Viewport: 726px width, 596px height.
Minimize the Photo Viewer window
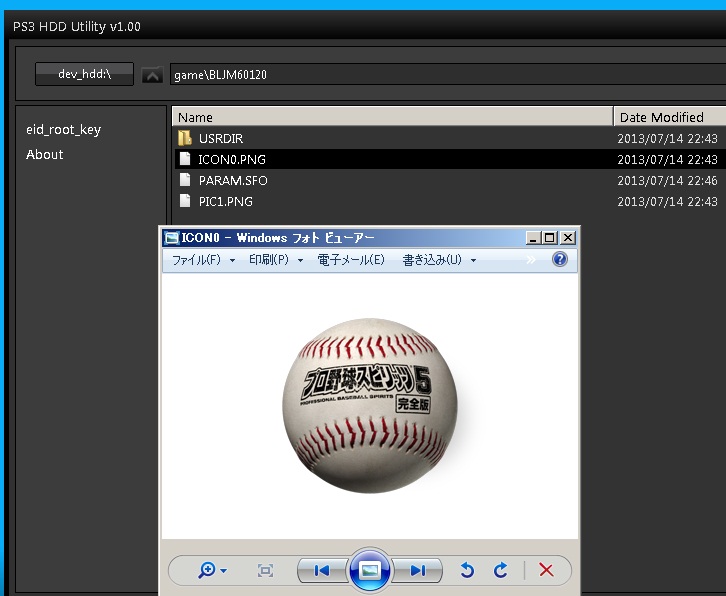click(533, 238)
